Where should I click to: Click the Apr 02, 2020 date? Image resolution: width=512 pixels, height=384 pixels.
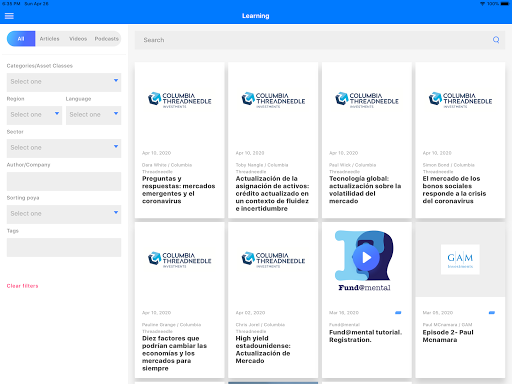pos(250,313)
